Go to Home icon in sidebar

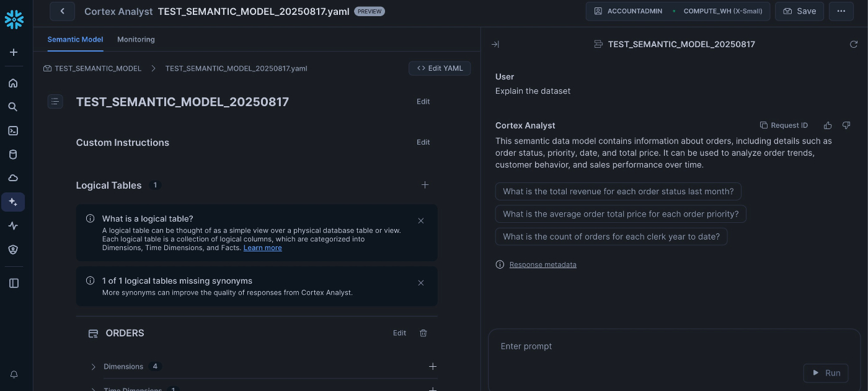coord(13,83)
